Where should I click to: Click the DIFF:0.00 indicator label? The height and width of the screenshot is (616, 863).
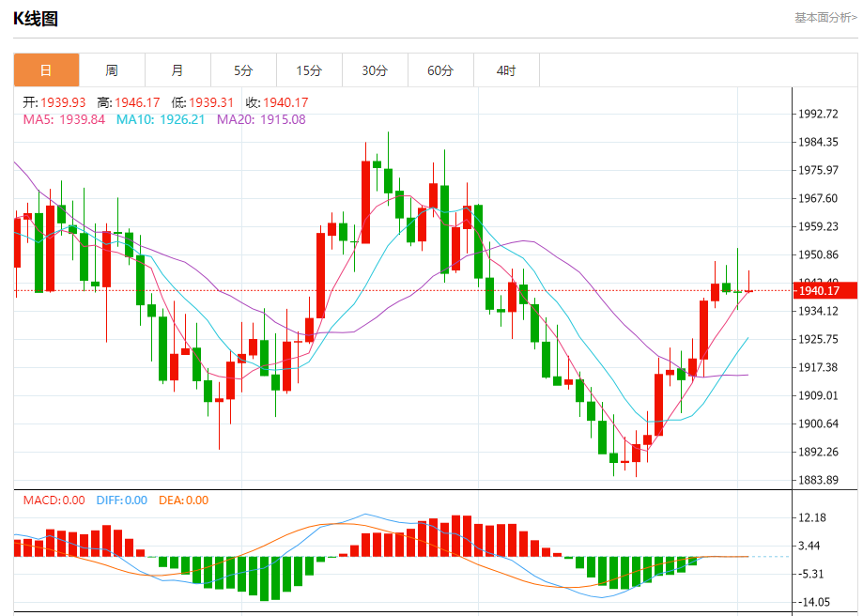coord(122,500)
